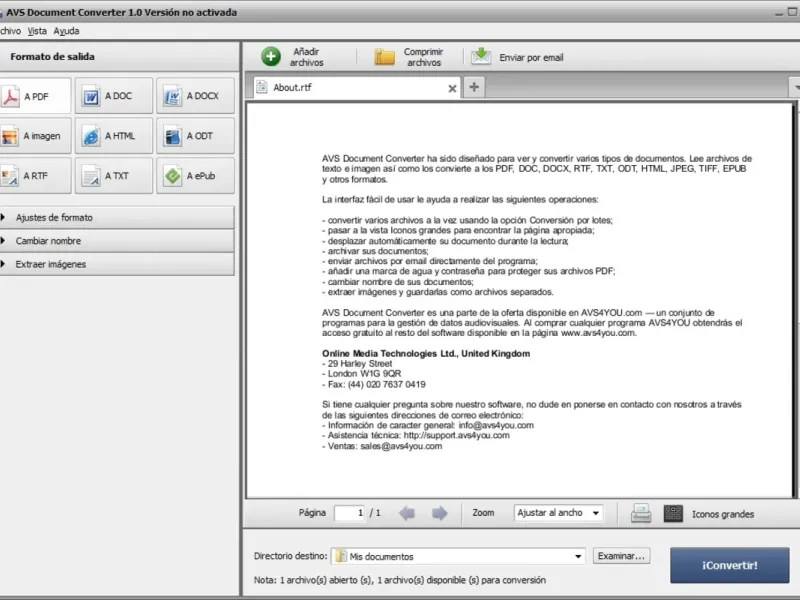
Task: Click the green Añadir archivos plus icon
Action: coord(271,57)
